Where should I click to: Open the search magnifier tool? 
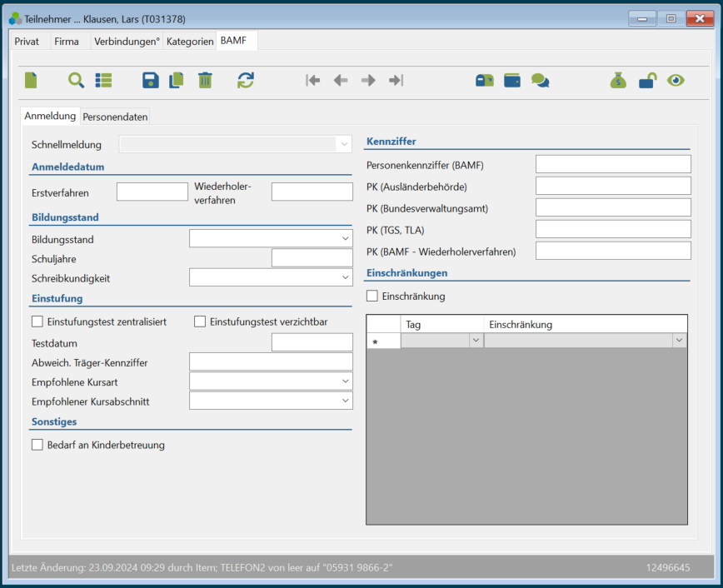tap(76, 80)
